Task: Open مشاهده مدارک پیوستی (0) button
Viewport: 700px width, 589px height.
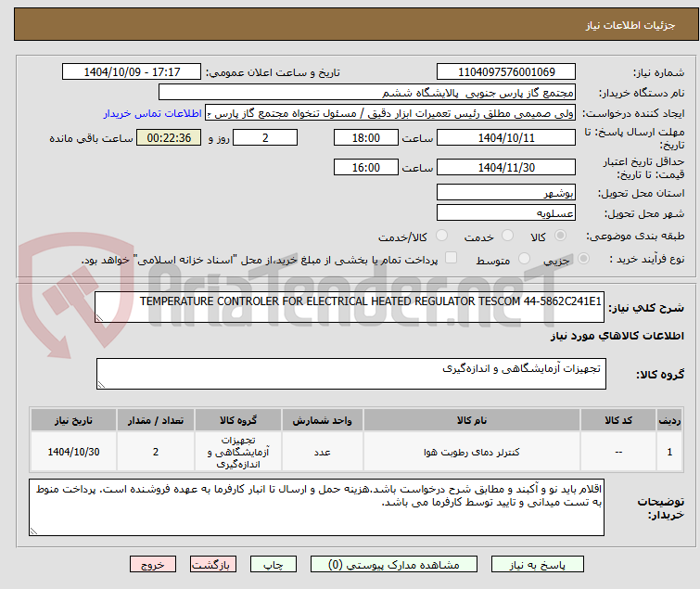Action: click(x=394, y=564)
